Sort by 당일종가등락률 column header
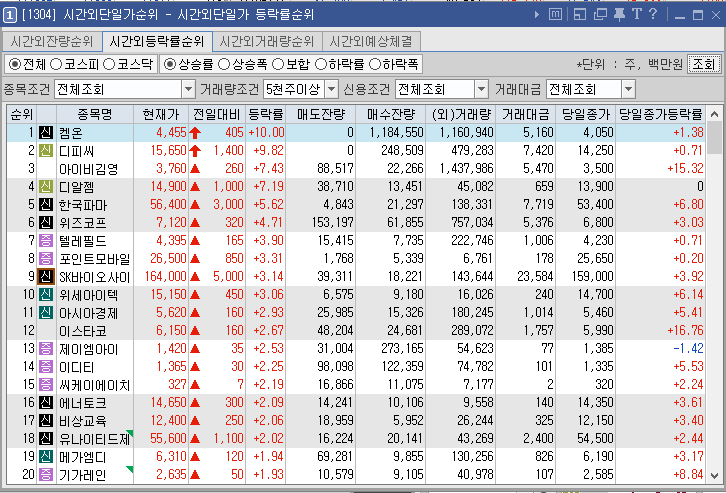The image size is (726, 493). (x=661, y=114)
